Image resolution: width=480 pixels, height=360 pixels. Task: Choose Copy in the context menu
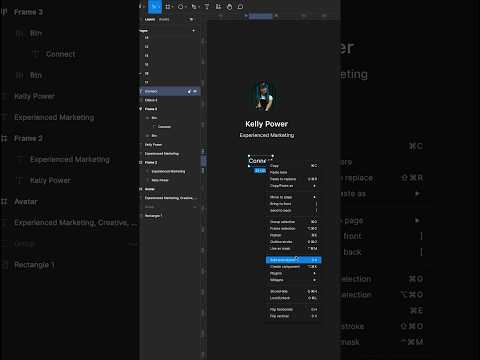(x=293, y=166)
